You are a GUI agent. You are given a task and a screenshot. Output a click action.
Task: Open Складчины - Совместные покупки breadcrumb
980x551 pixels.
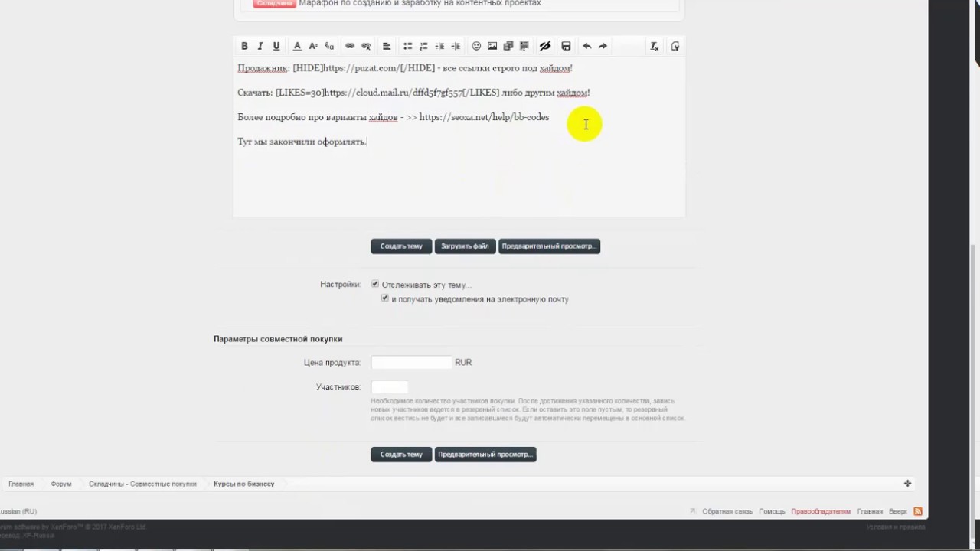tap(142, 484)
